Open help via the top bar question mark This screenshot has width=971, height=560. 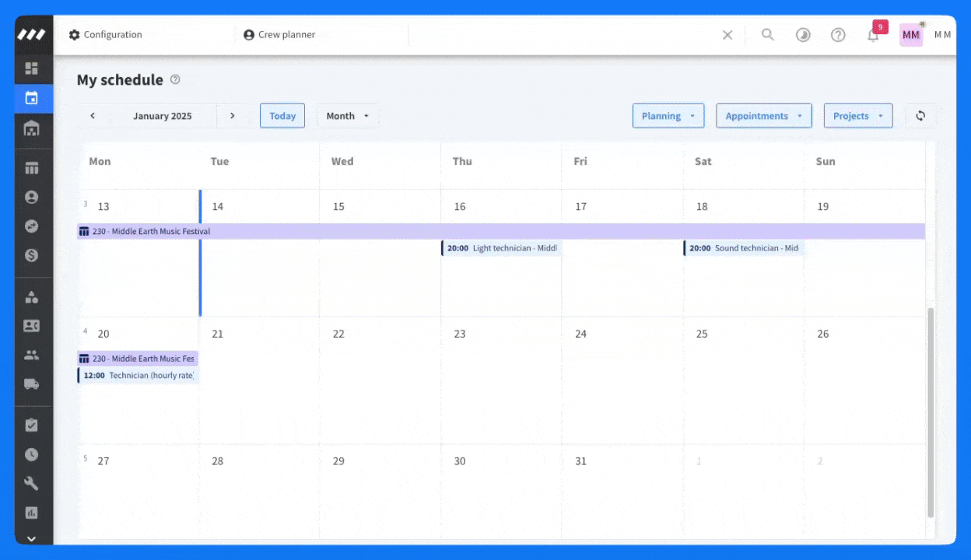tap(838, 35)
